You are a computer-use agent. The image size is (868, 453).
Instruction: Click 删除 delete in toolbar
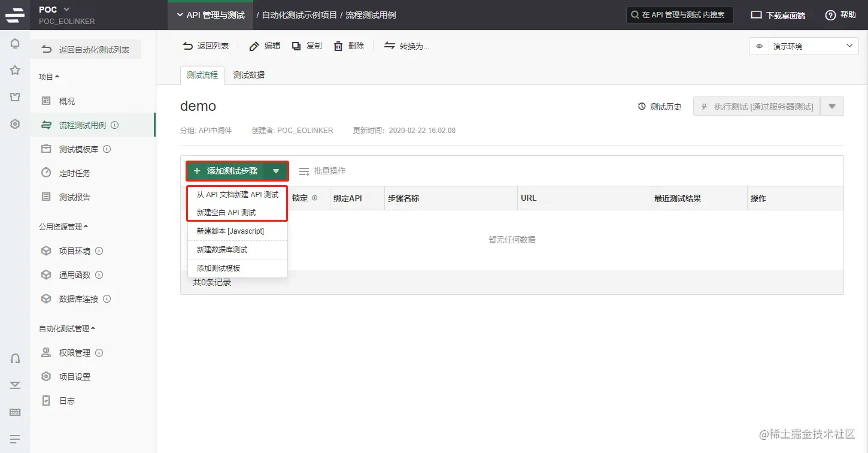coord(348,46)
